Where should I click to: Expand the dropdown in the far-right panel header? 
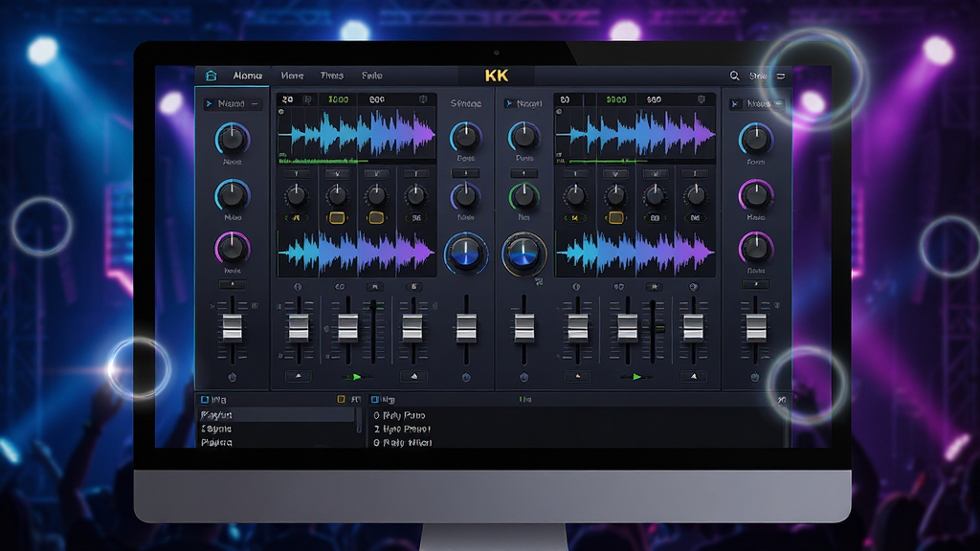tap(779, 103)
